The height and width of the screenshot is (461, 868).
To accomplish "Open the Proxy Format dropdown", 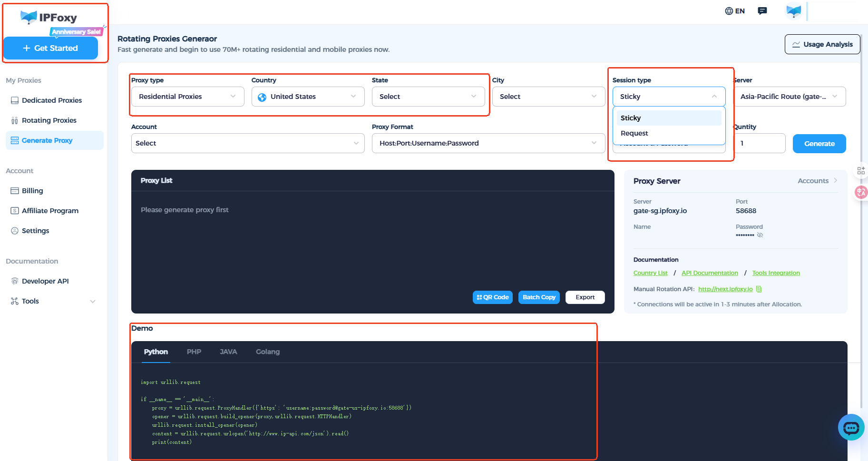I will tap(488, 143).
